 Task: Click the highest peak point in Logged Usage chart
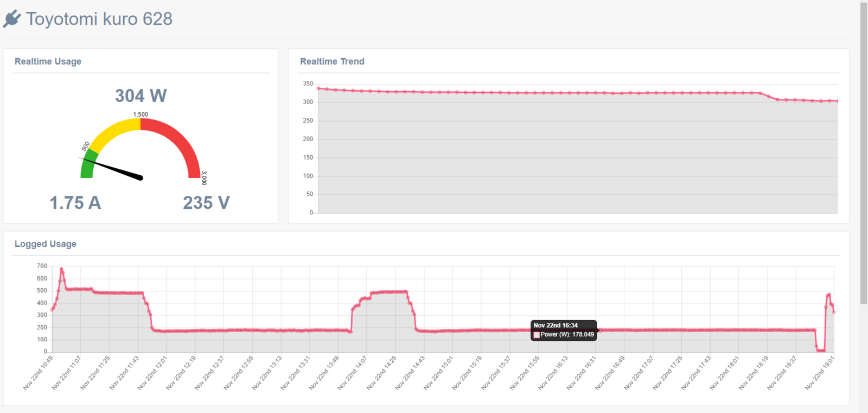coord(61,269)
